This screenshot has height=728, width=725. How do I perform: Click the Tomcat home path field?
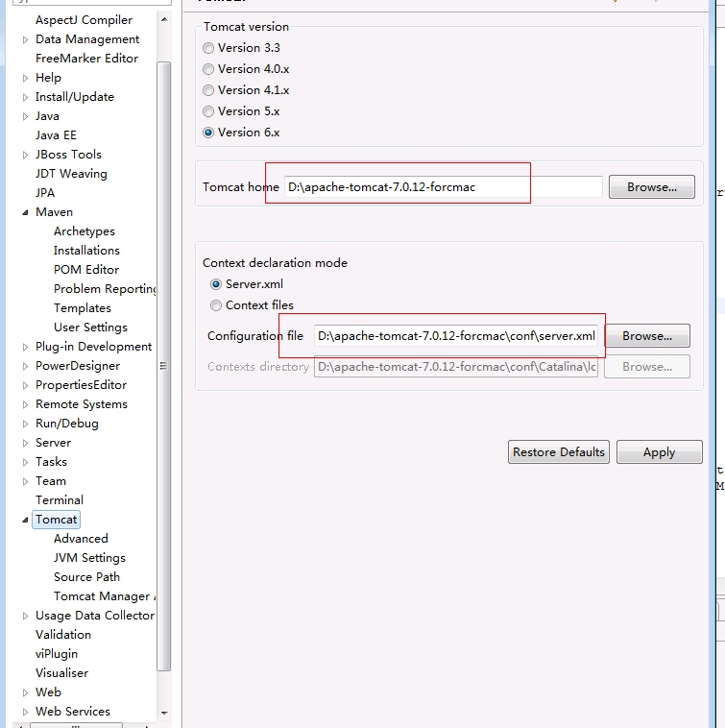pos(444,187)
